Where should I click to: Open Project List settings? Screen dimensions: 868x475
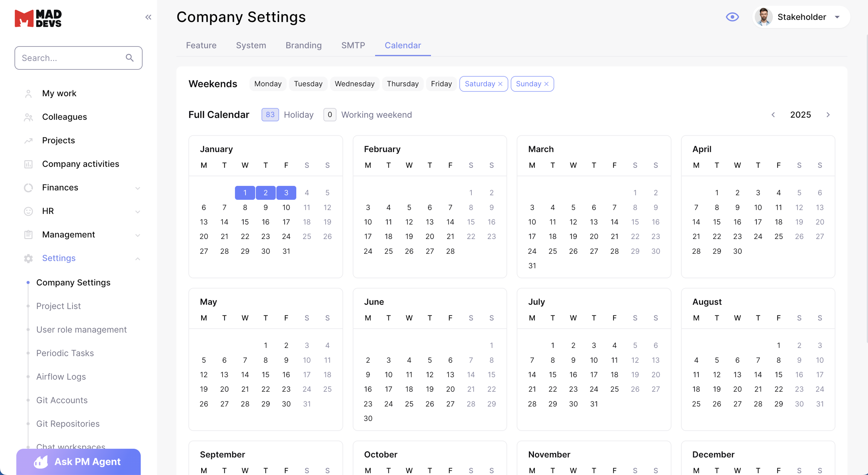(58, 306)
